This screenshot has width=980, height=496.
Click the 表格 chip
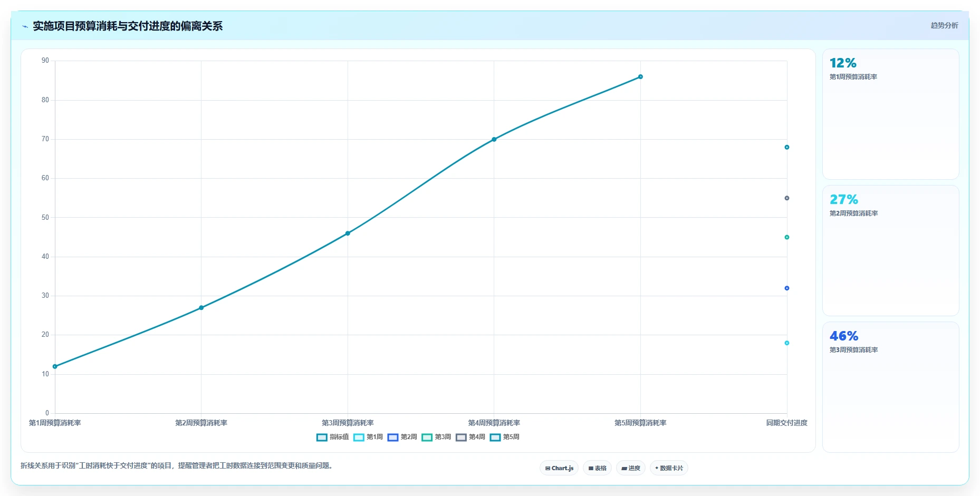pyautogui.click(x=597, y=468)
